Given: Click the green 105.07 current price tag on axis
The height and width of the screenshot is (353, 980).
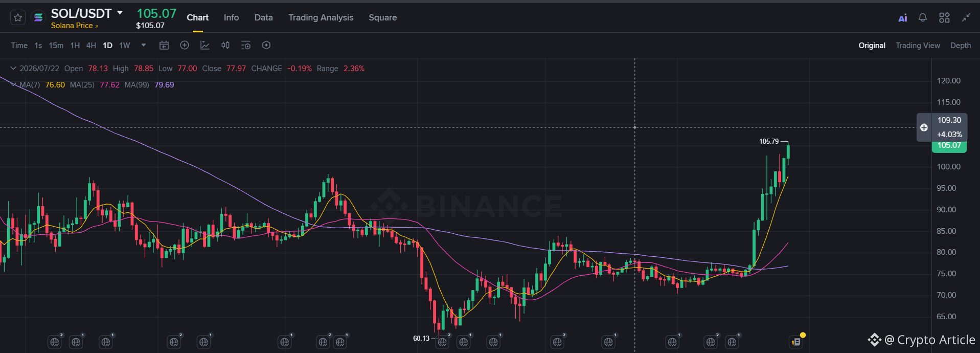Looking at the screenshot, I should point(949,146).
